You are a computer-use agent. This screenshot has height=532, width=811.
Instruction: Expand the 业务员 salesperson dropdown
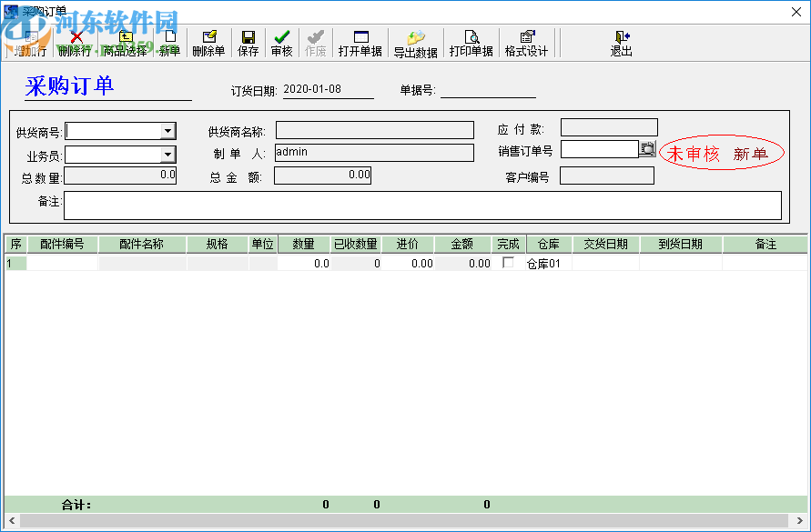(167, 154)
